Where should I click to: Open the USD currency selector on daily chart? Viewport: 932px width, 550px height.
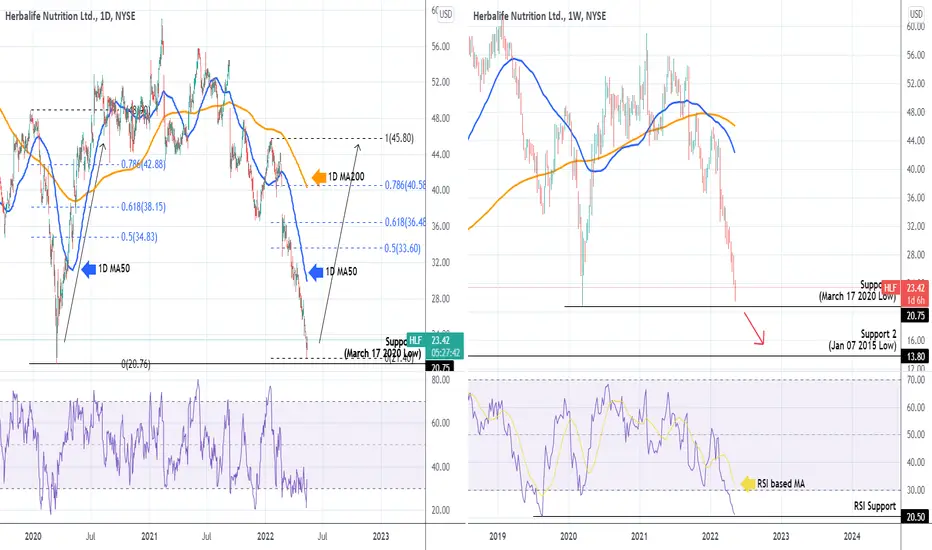445,14
